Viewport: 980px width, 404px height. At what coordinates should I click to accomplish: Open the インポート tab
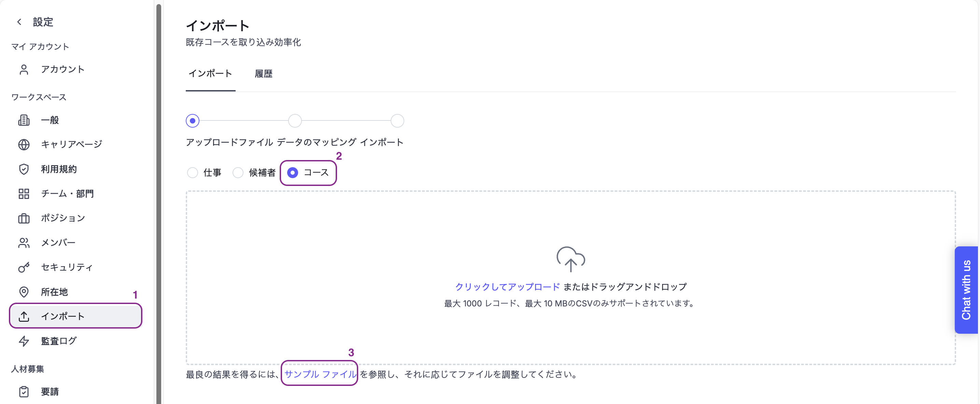[210, 74]
